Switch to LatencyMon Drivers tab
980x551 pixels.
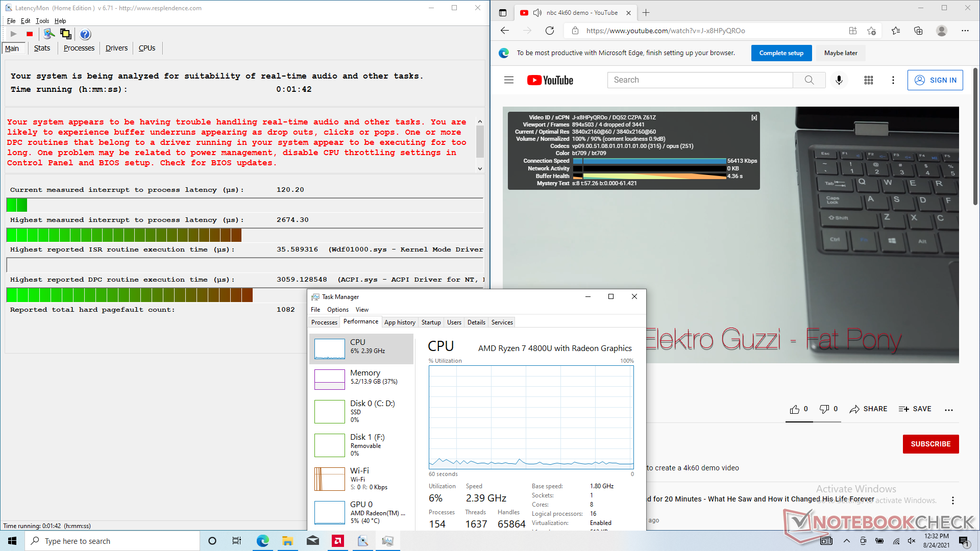116,48
